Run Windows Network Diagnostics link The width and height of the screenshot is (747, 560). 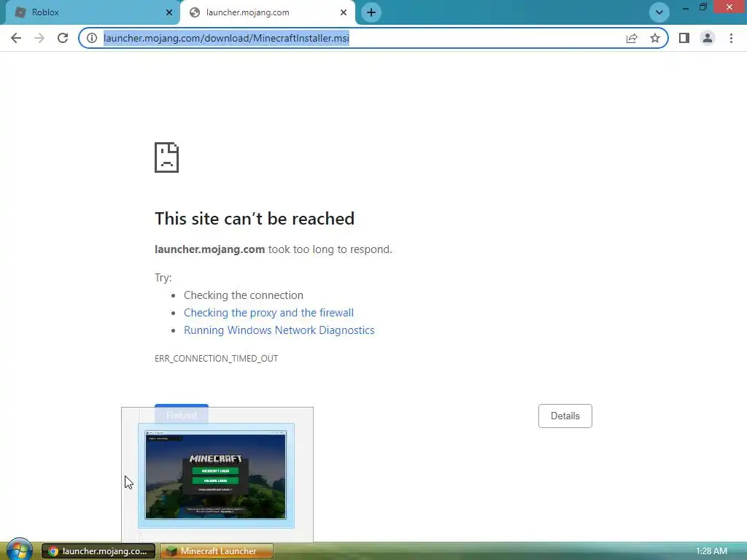pos(279,330)
